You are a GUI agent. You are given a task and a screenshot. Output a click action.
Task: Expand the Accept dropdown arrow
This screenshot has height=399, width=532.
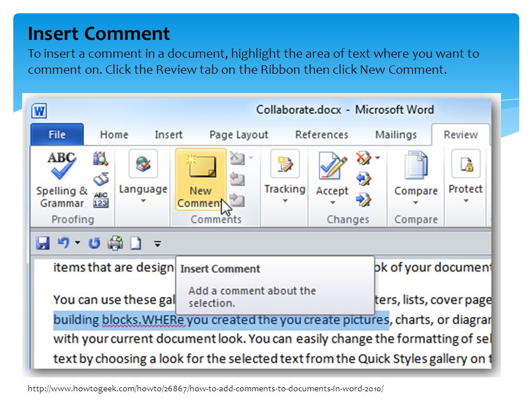(332, 203)
